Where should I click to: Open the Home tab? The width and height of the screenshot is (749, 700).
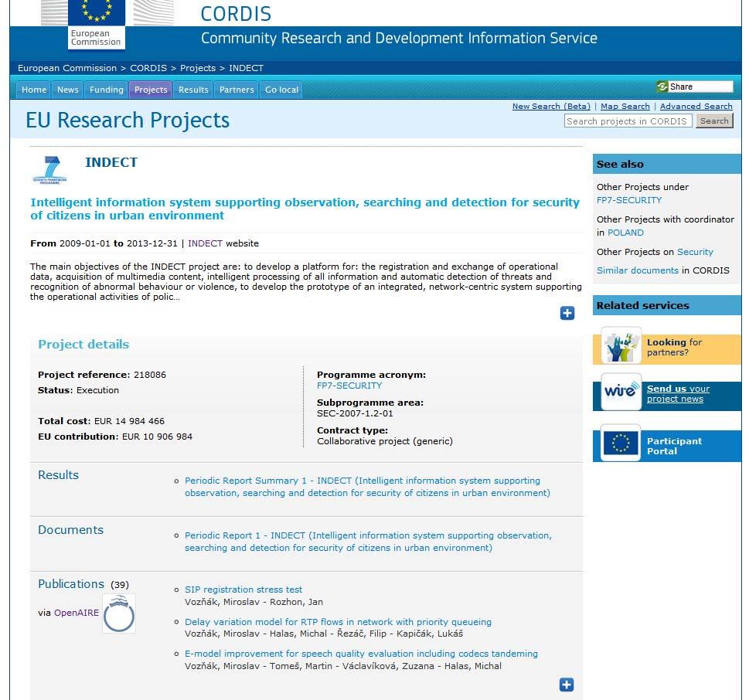coord(34,90)
